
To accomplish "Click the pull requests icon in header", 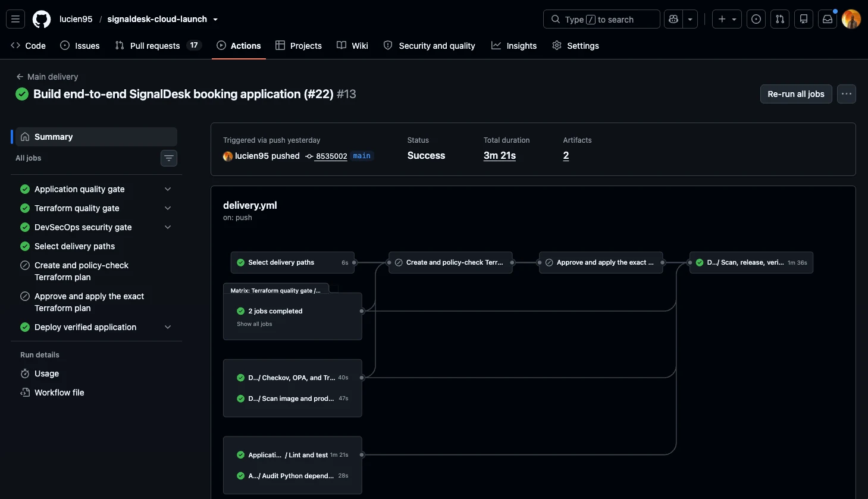I will coord(780,19).
